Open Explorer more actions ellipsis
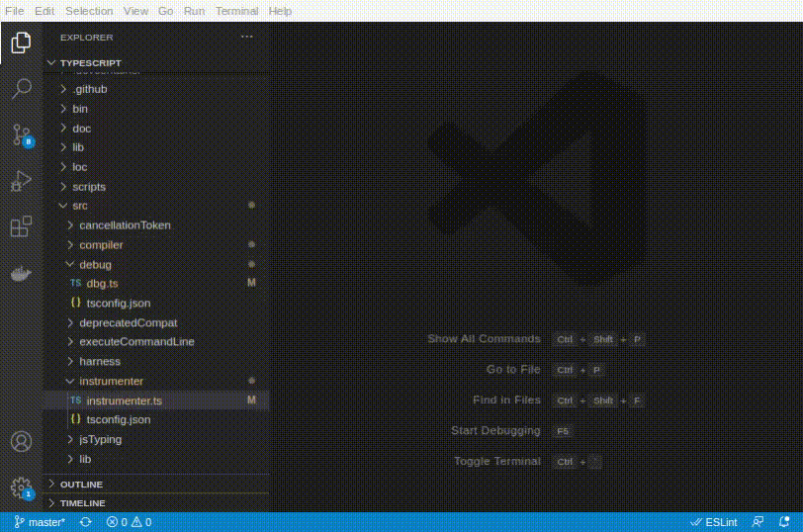 pyautogui.click(x=247, y=37)
